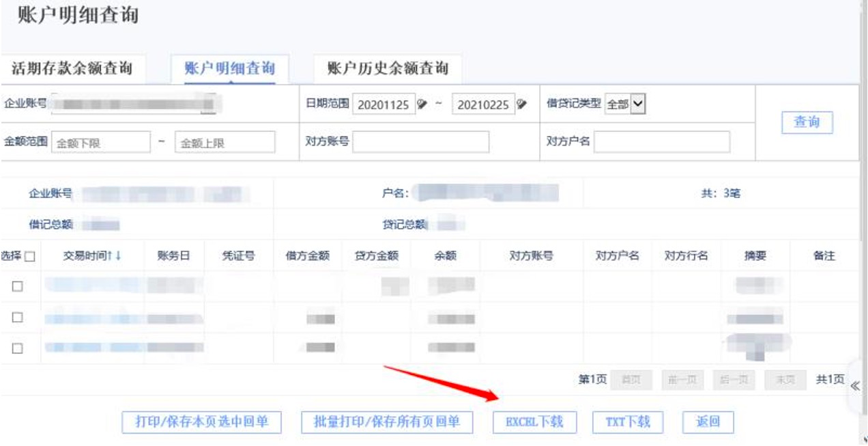Click the 账务日 column header
Image resolution: width=868 pixels, height=446 pixels.
tap(173, 256)
